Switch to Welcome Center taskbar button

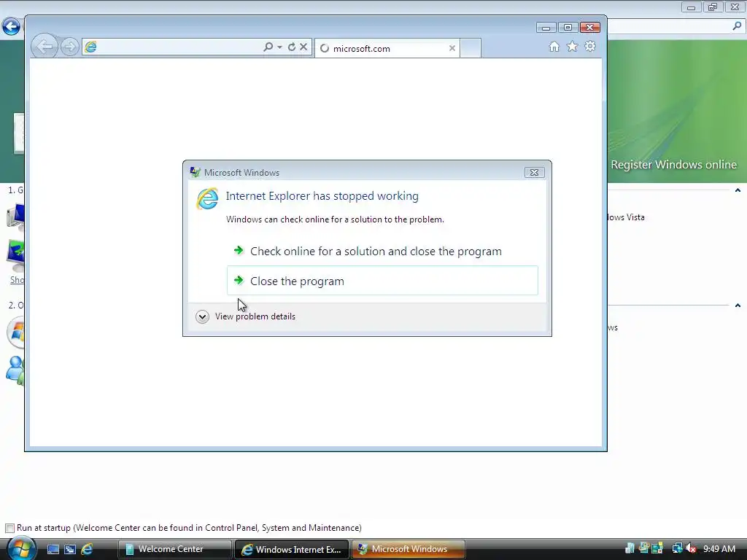point(174,549)
